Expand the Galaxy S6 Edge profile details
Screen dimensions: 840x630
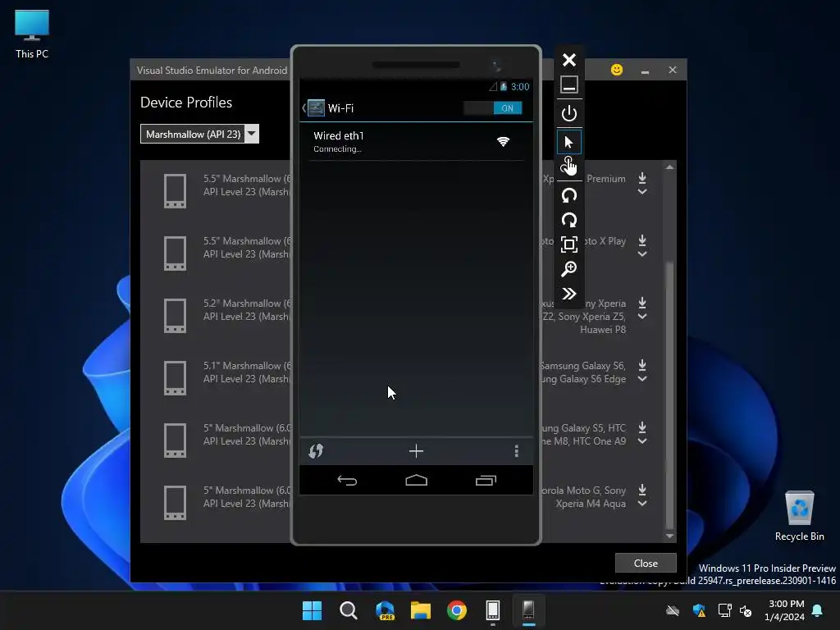tap(642, 379)
